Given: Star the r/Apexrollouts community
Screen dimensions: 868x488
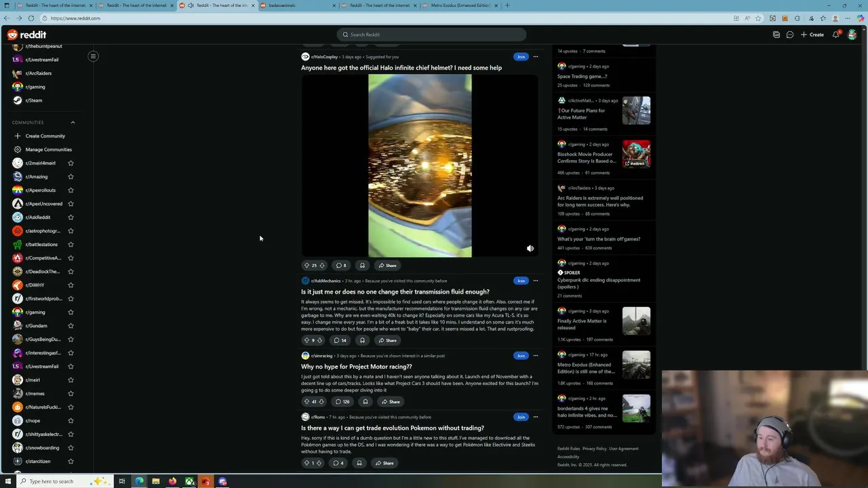Looking at the screenshot, I should pos(71,190).
